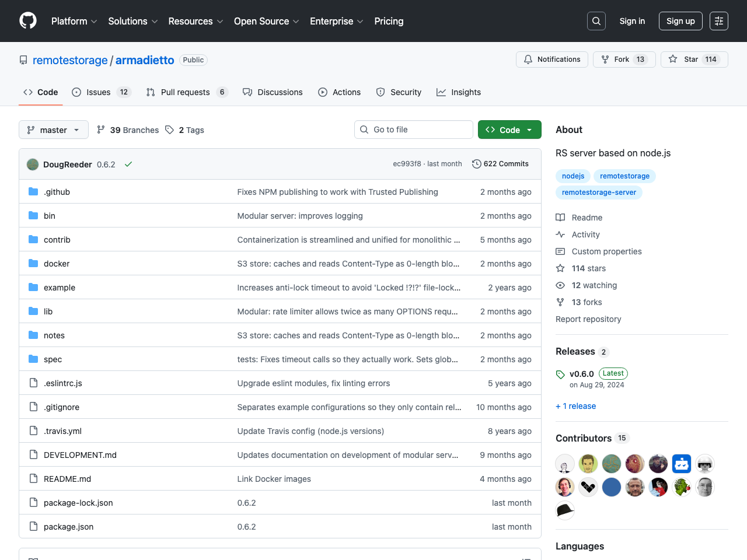
Task: Toggle notifications for this repository
Action: pos(551,59)
